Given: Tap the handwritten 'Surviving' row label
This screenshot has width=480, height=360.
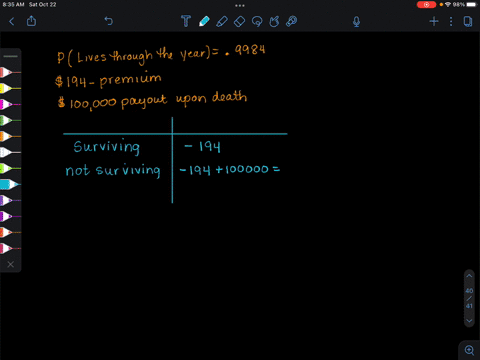Looking at the screenshot, I should (107, 147).
